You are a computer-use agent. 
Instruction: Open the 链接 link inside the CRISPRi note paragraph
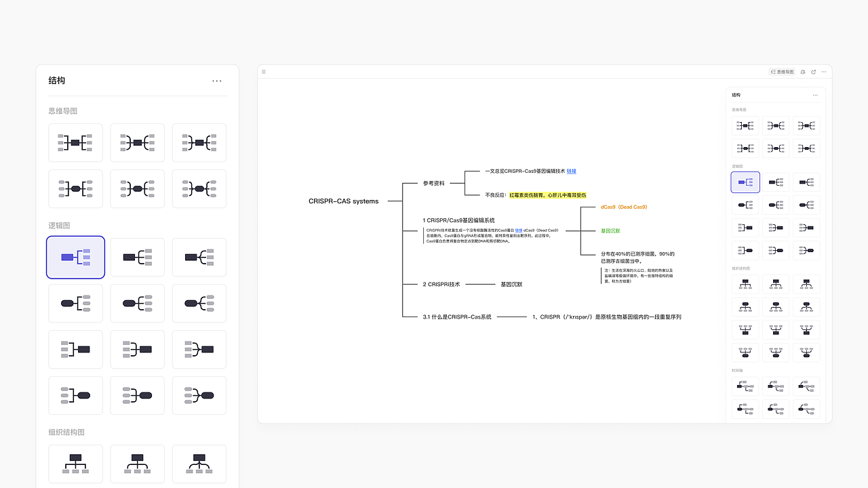[x=518, y=230]
